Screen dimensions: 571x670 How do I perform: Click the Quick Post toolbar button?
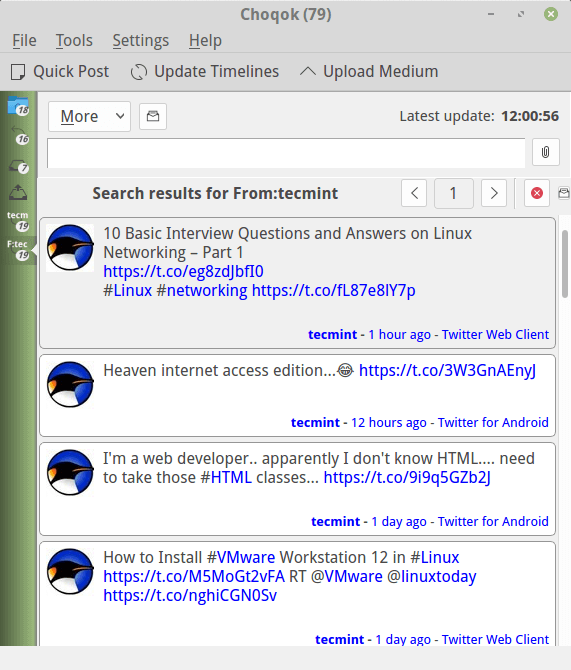click(60, 72)
